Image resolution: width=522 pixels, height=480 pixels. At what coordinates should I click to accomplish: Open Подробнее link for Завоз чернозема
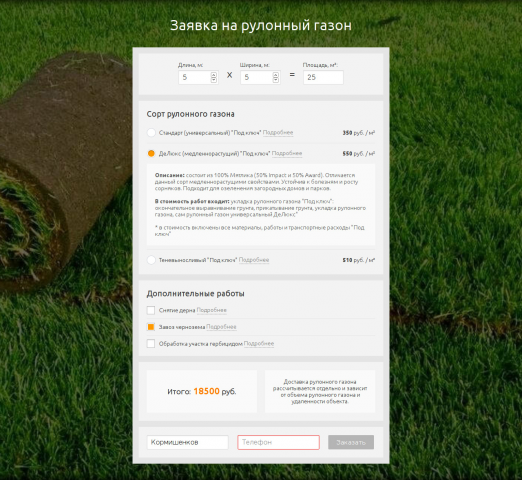[221, 327]
